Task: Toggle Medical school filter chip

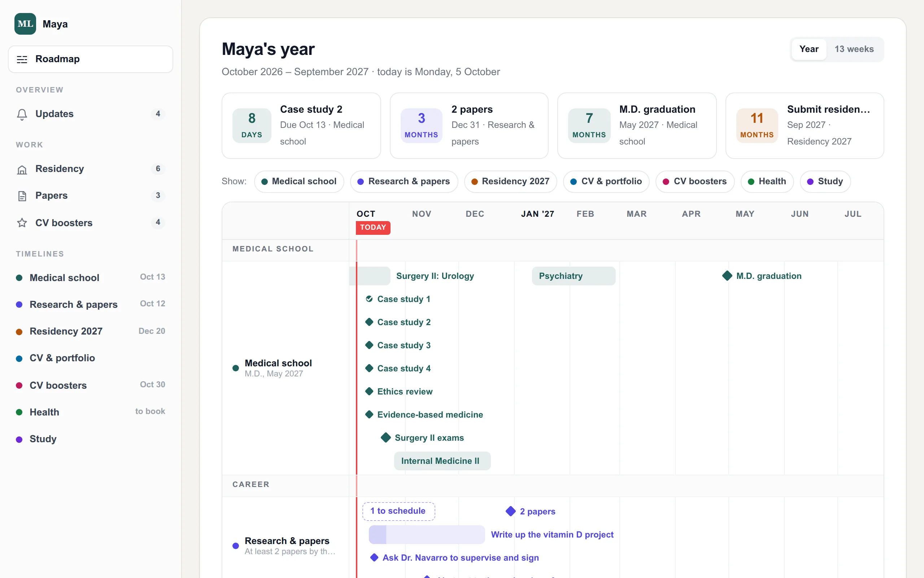Action: click(299, 182)
